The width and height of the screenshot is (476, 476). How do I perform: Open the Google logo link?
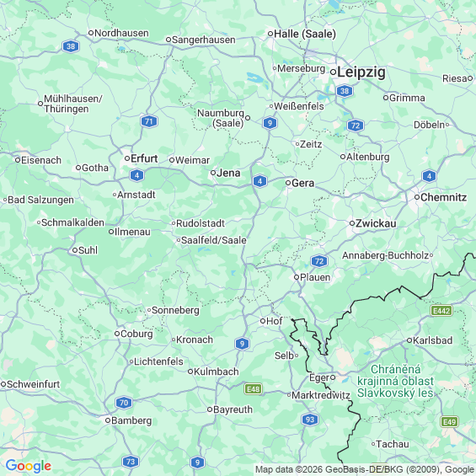pyautogui.click(x=29, y=466)
